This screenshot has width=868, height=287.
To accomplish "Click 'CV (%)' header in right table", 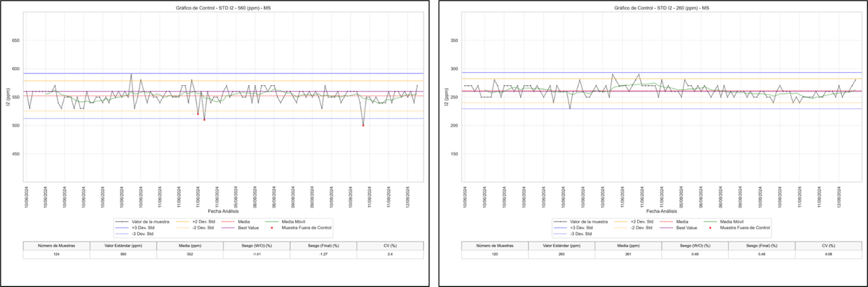I will click(828, 246).
